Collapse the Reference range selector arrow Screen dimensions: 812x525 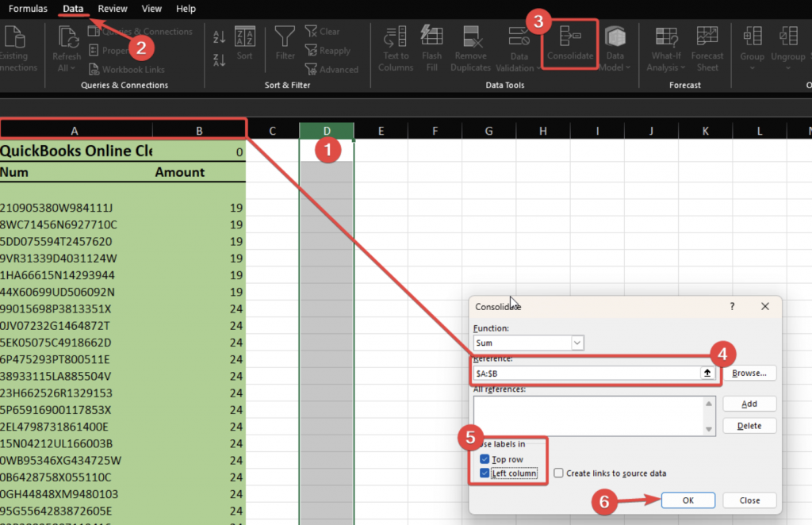[706, 373]
